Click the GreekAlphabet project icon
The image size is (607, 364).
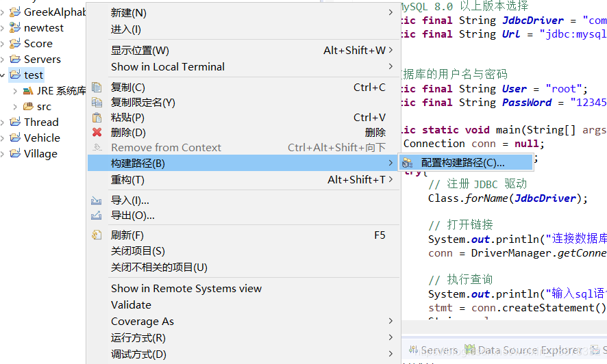(x=15, y=12)
